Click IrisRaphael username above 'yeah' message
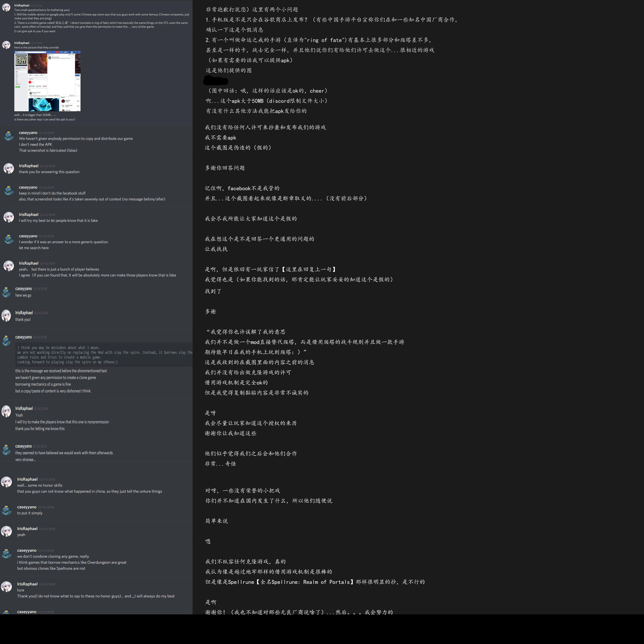Image resolution: width=644 pixels, height=644 pixels. (27, 529)
